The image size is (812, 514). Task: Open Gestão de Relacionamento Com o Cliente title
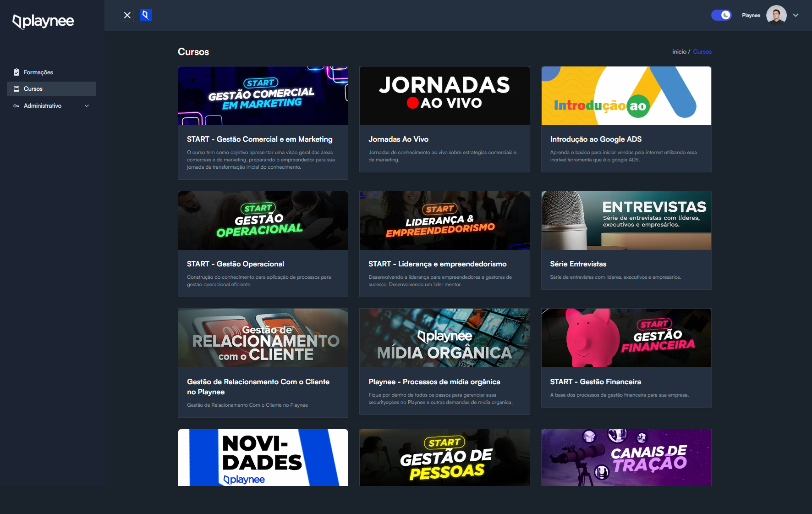(258, 387)
